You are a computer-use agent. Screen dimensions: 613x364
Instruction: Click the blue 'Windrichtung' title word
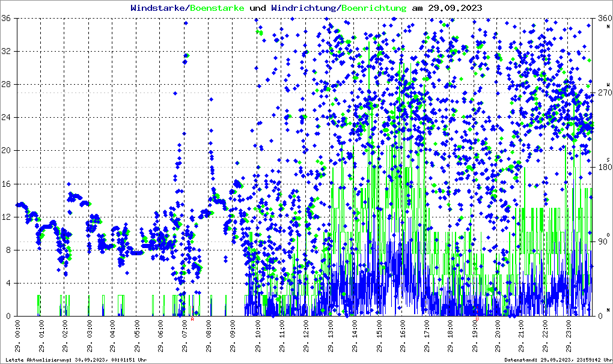coord(303,8)
